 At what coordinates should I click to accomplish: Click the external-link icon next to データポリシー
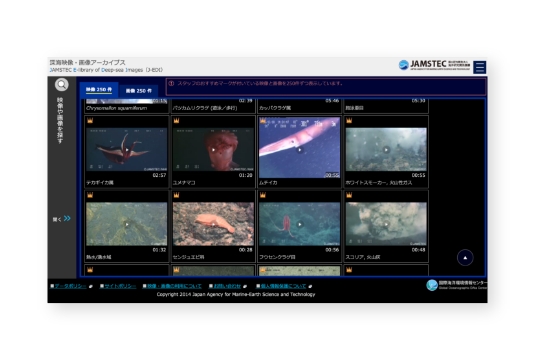(91, 287)
